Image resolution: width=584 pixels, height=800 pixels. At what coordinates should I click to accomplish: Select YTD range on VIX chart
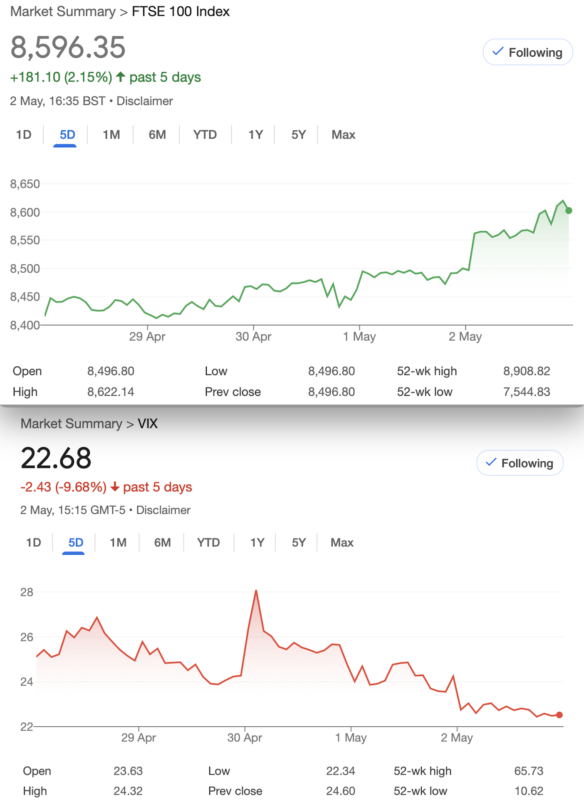(x=208, y=542)
